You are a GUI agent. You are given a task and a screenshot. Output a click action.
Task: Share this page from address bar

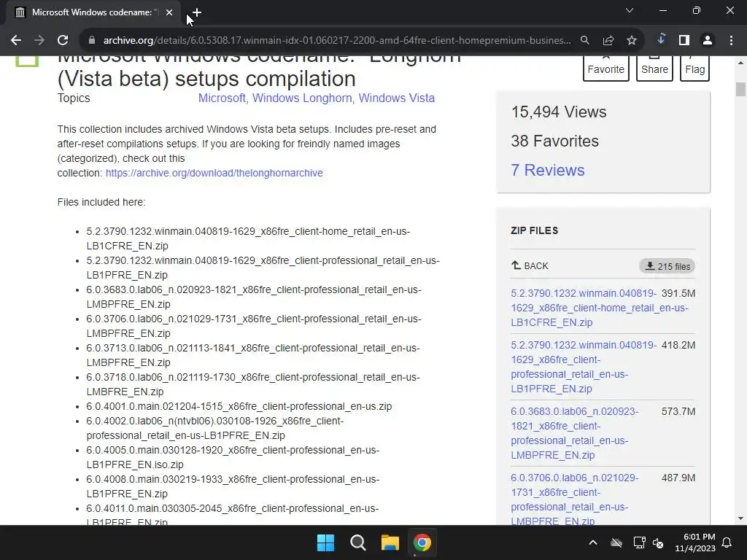608,41
